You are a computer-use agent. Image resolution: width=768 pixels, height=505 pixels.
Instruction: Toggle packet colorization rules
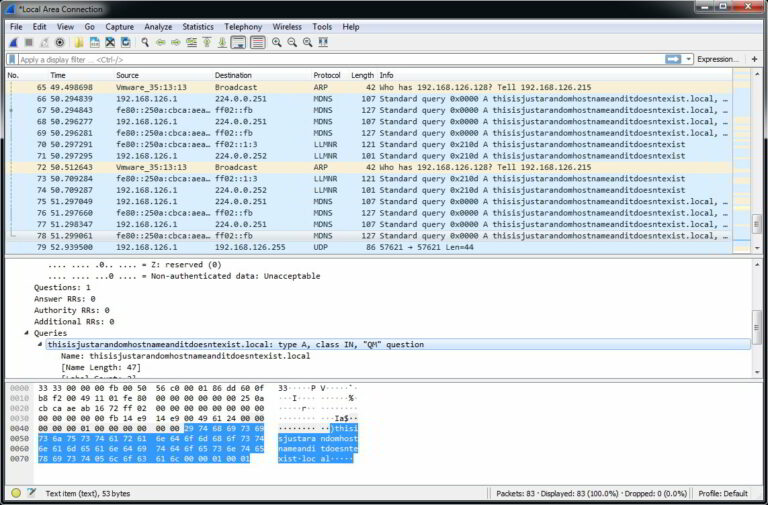(x=258, y=43)
